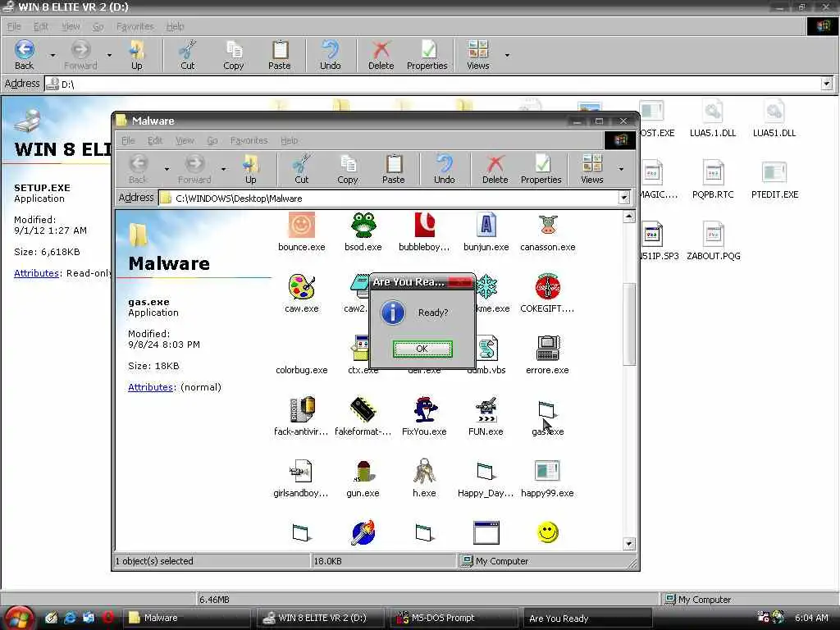Viewport: 840px width, 630px height.
Task: Click Up in Malware window toolbar
Action: tap(251, 169)
